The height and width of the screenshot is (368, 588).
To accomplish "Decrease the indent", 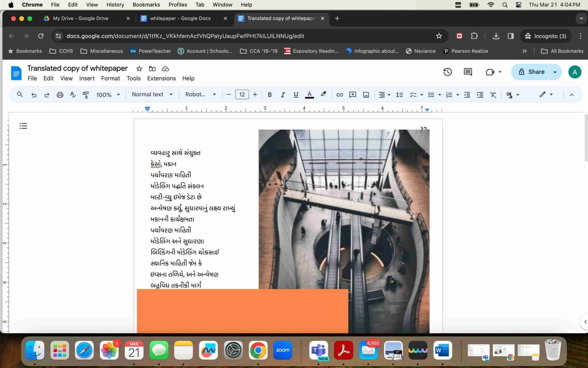I will (x=467, y=95).
